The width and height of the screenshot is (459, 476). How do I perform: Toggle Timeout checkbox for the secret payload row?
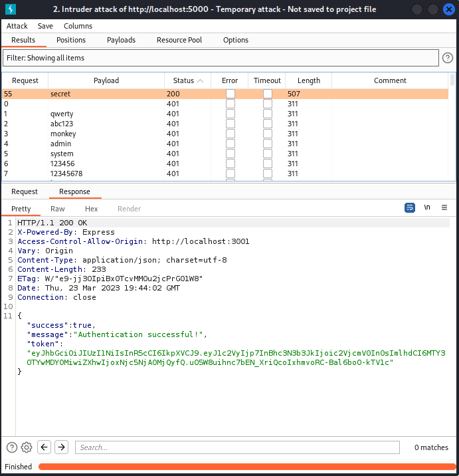[267, 94]
